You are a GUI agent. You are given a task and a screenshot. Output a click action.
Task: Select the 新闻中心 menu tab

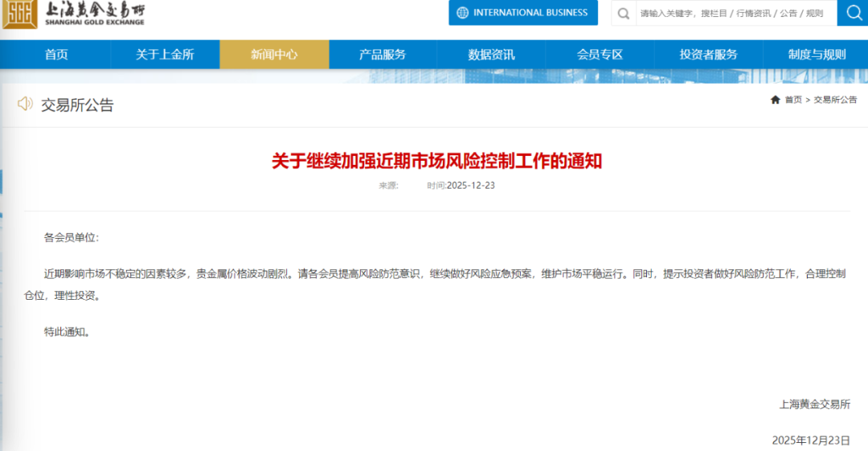(x=274, y=55)
